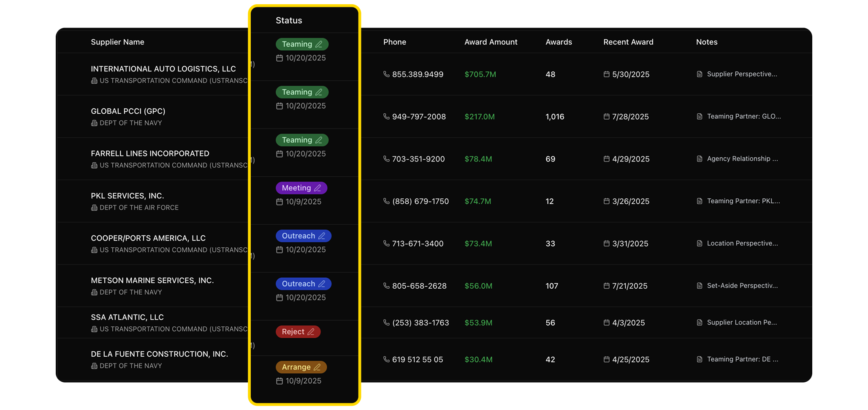Screen dimensions: 868x410
Task: Click the awards count 1,016
Action: pos(555,117)
